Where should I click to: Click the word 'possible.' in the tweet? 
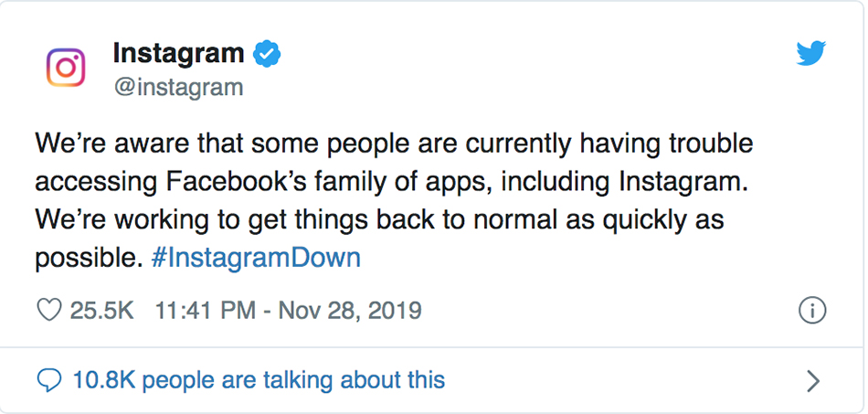coord(90,260)
